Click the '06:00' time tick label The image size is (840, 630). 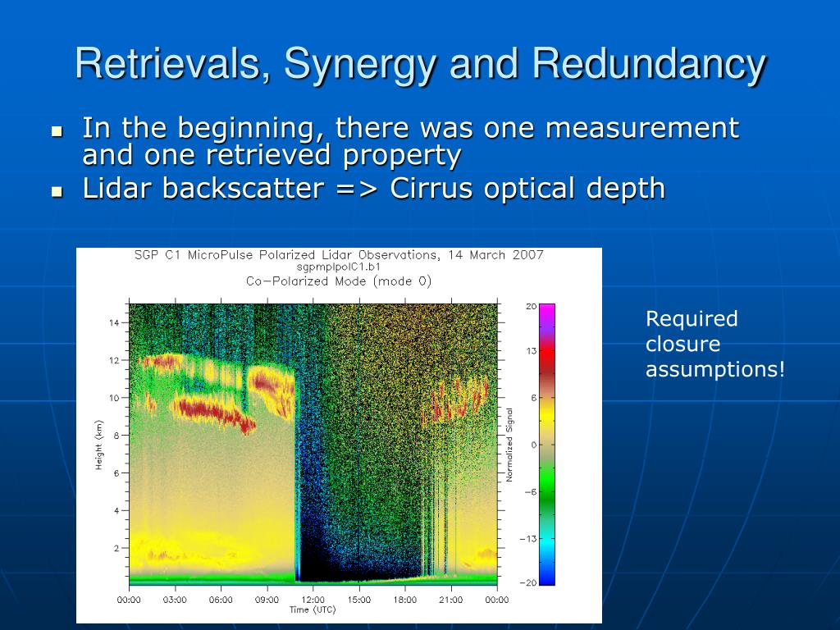pos(221,600)
